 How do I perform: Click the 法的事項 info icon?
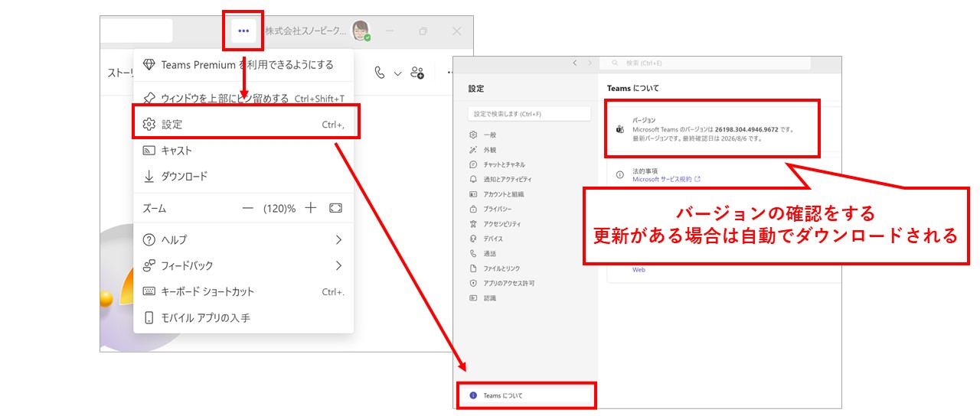click(620, 175)
